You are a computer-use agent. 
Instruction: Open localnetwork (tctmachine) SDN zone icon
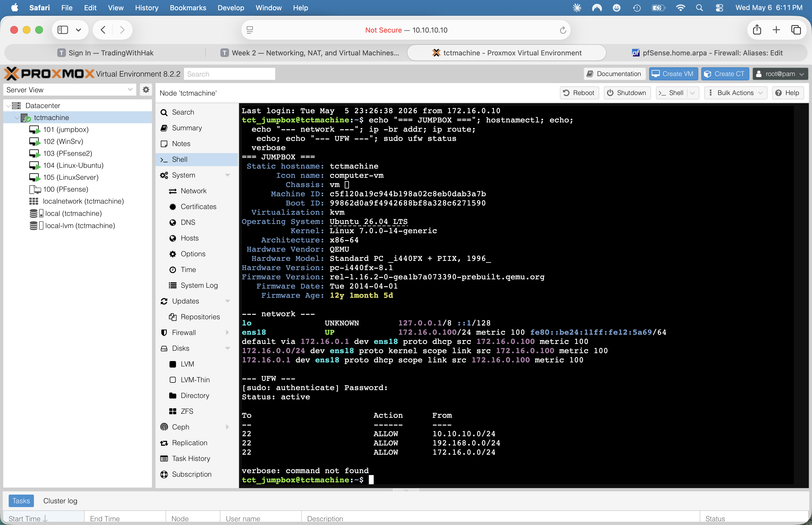pyautogui.click(x=34, y=201)
